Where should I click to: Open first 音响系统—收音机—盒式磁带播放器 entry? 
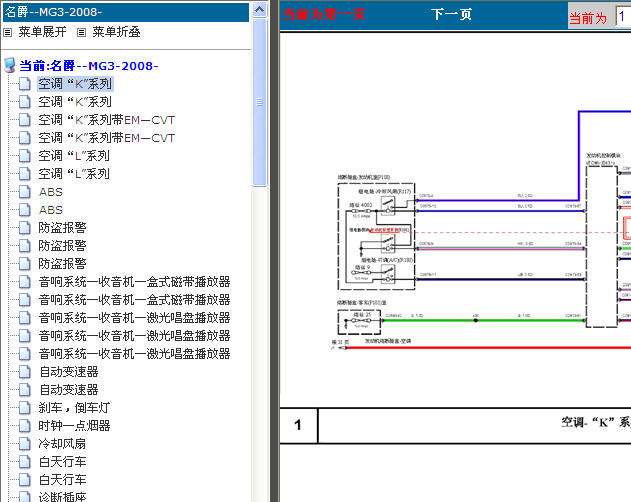(134, 282)
